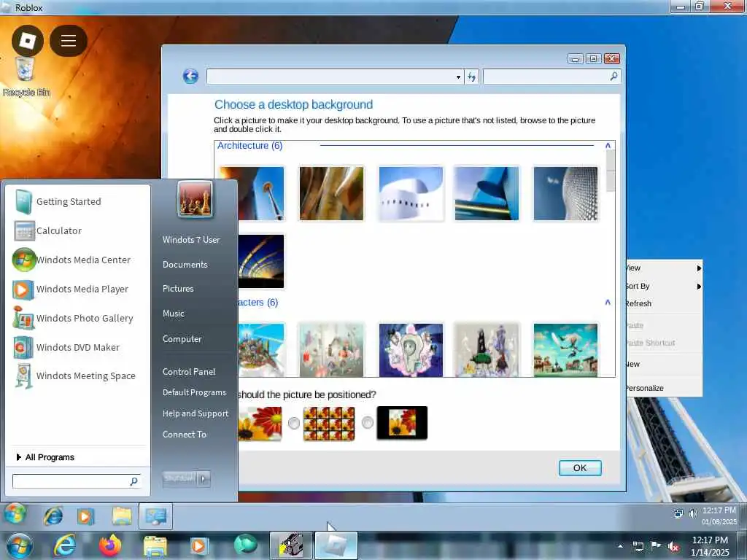The image size is (747, 560).
Task: Expand All Programs in start menu
Action: 45,457
